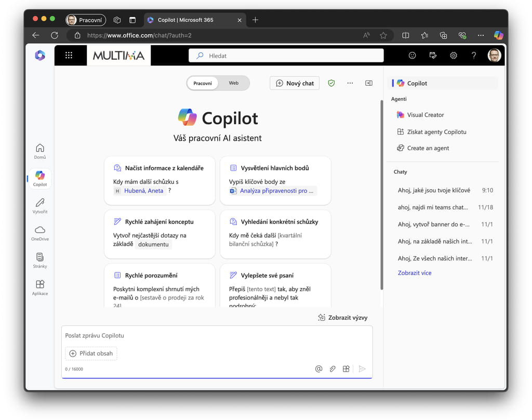Open browser split screen icon

[x=405, y=35]
